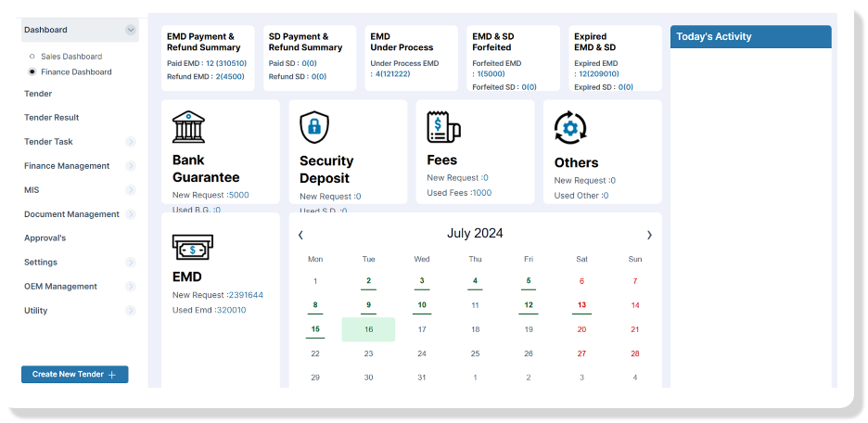Click the Fees receipt icon
Image resolution: width=868 pixels, height=423 pixels.
(442, 126)
